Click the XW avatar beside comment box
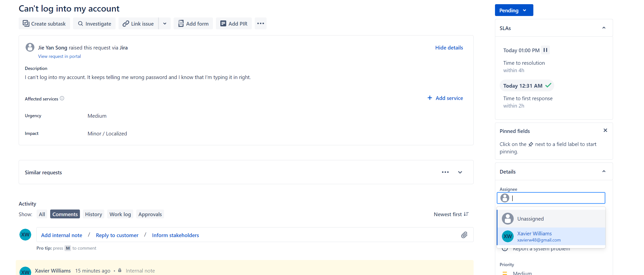The image size is (644, 275). (25, 234)
